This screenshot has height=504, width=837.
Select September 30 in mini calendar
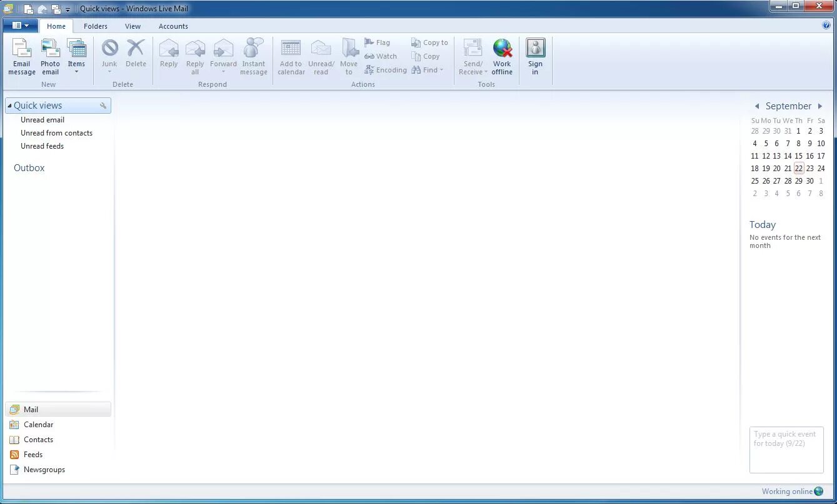tap(810, 181)
